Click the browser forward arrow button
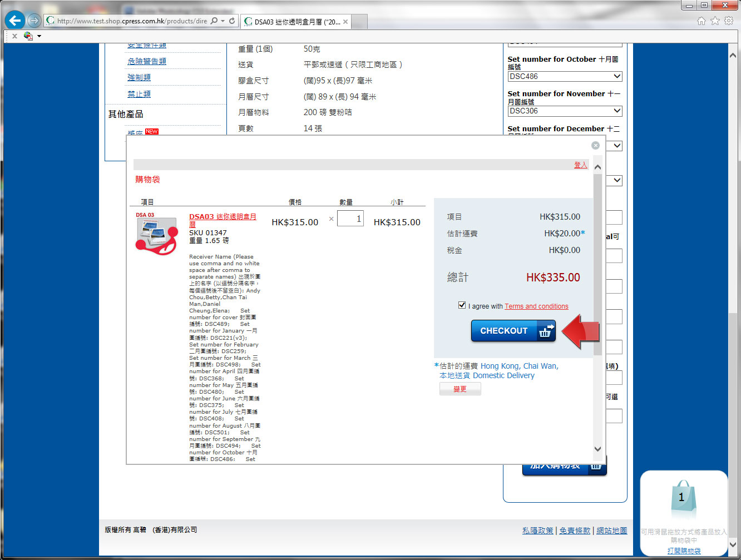The image size is (741, 560). click(x=34, y=21)
